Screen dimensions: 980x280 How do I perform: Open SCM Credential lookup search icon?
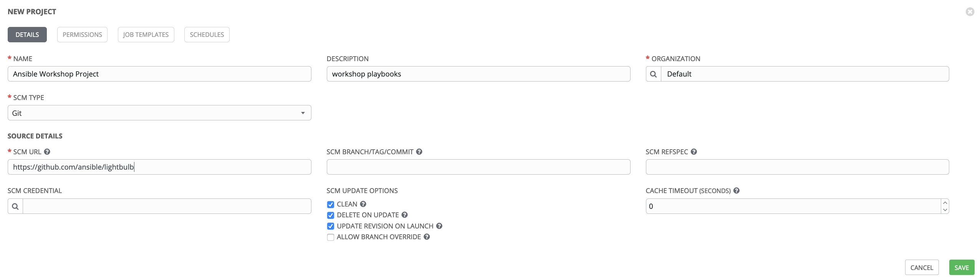click(15, 206)
